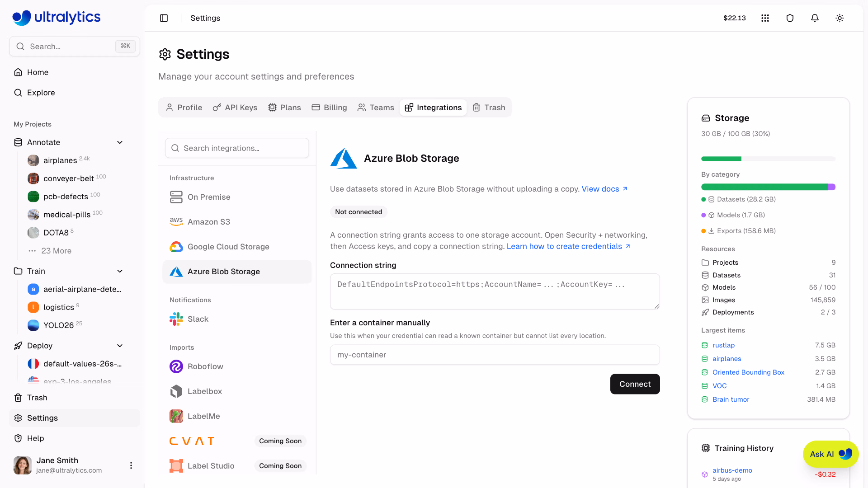
Task: Open LabelMe import integration
Action: pos(237,416)
